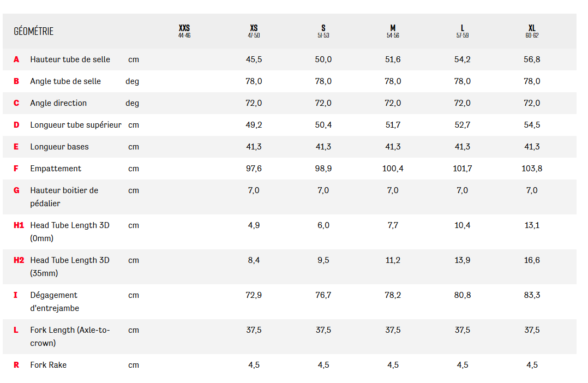Select the Head Tube Length 3D (35mm) label

pos(70,266)
